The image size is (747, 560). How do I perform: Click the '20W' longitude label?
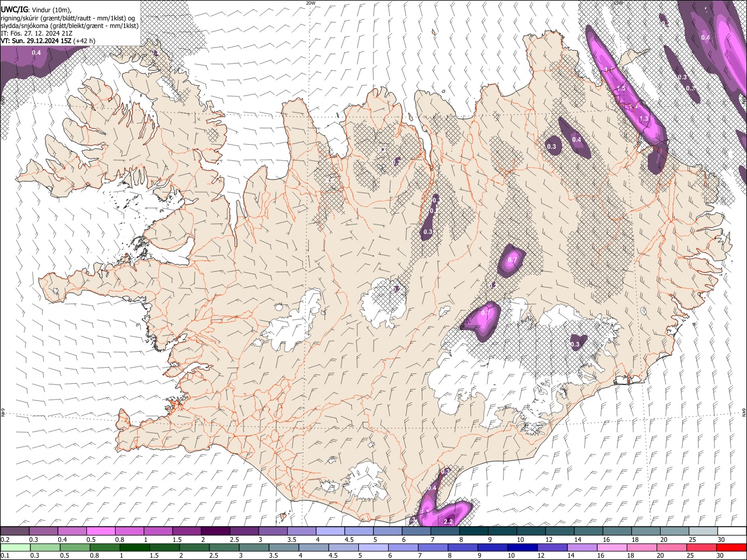point(310,3)
